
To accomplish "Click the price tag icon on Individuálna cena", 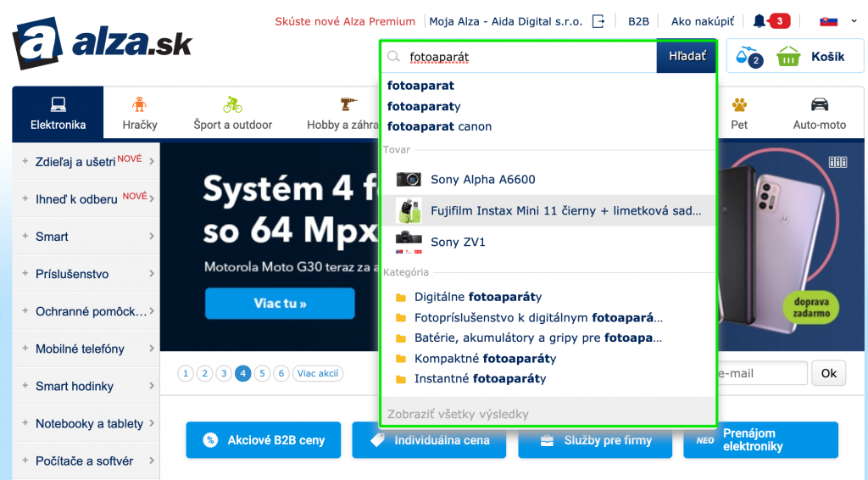I will (x=377, y=440).
